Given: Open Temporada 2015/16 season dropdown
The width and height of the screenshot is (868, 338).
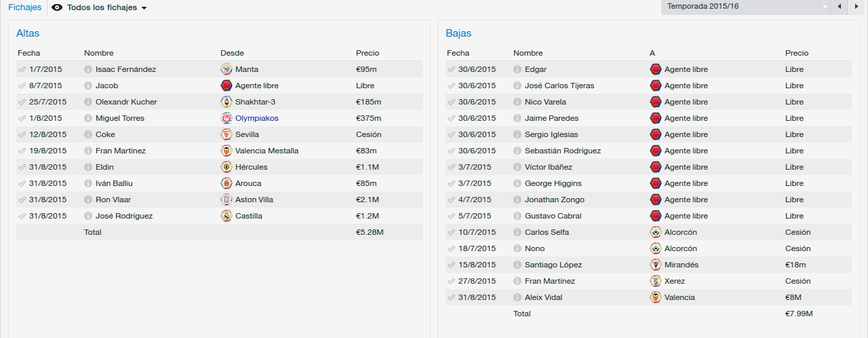Looking at the screenshot, I should 746,7.
